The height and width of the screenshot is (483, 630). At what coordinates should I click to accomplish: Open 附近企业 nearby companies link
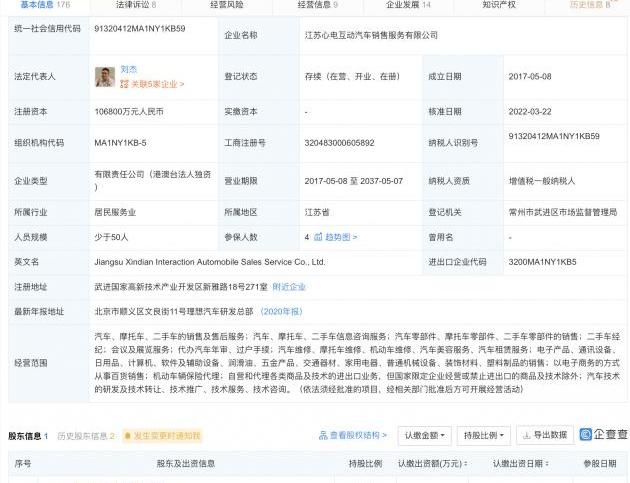(289, 287)
